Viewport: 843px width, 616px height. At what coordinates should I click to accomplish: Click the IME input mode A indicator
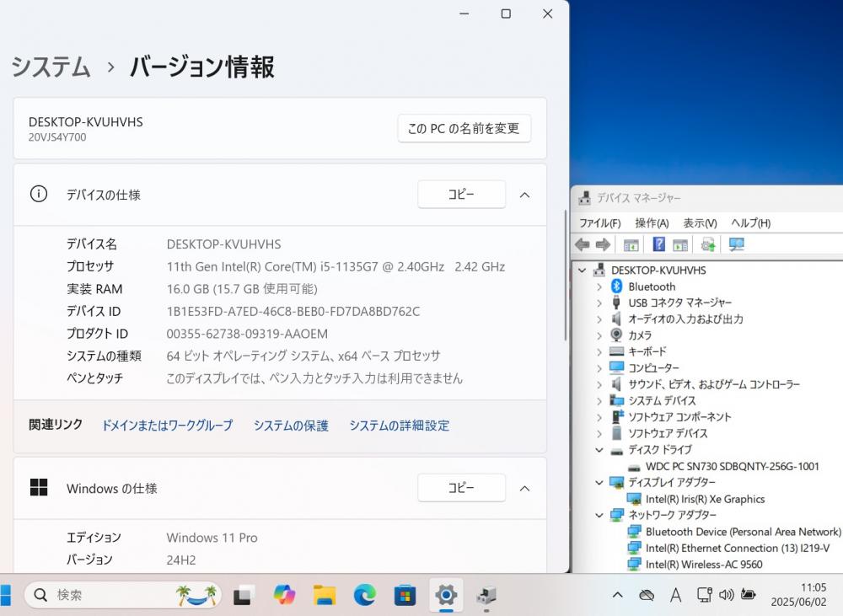coord(676,595)
